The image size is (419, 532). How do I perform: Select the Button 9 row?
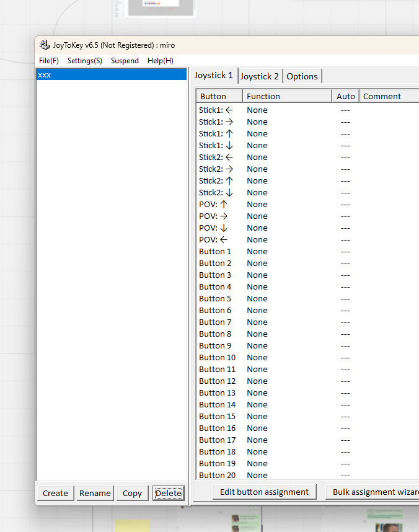307,346
